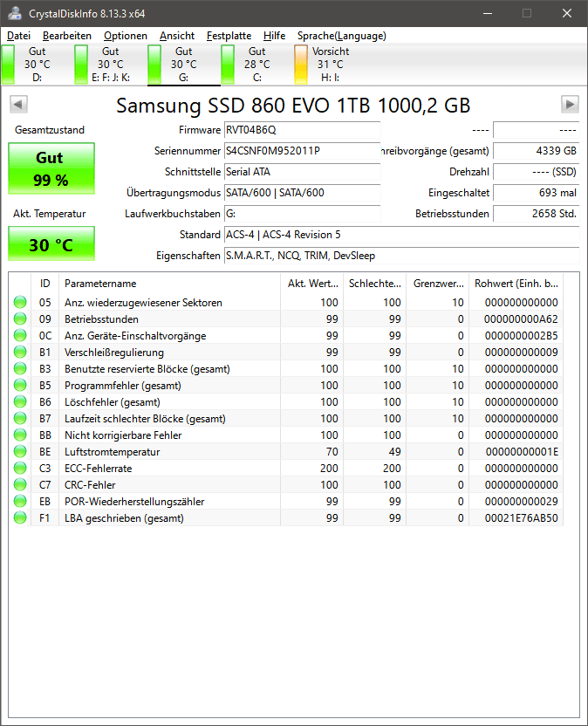Image resolution: width=588 pixels, height=726 pixels.
Task: Click status icon for Programmfehler (gesamt)
Action: tap(20, 385)
